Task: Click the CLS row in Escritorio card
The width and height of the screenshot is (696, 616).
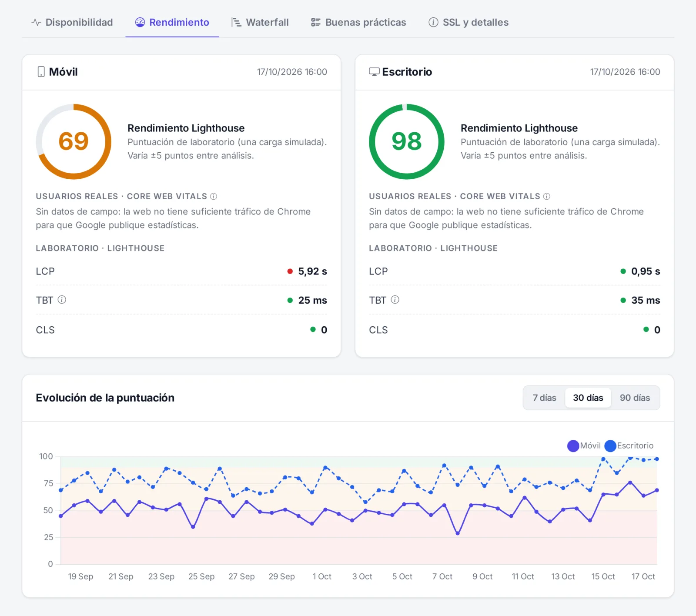Action: tap(515, 330)
